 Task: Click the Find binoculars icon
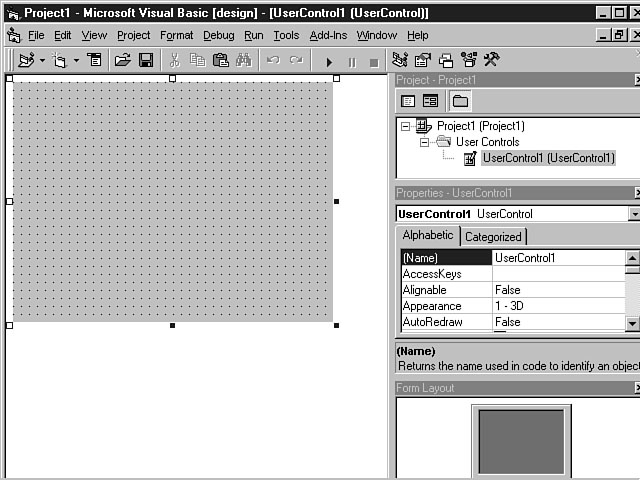coord(242,61)
